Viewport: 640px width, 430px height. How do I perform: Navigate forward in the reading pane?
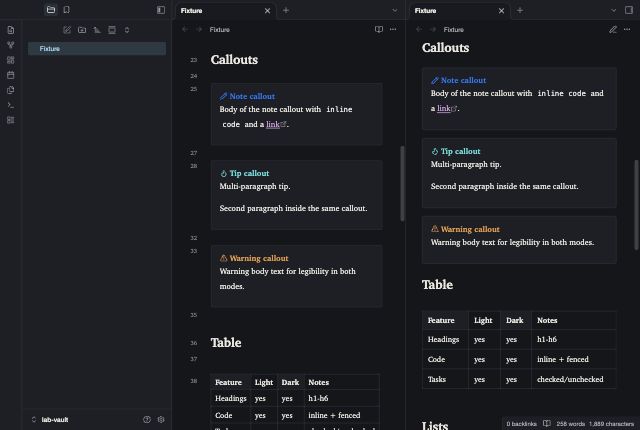pyautogui.click(x=433, y=29)
